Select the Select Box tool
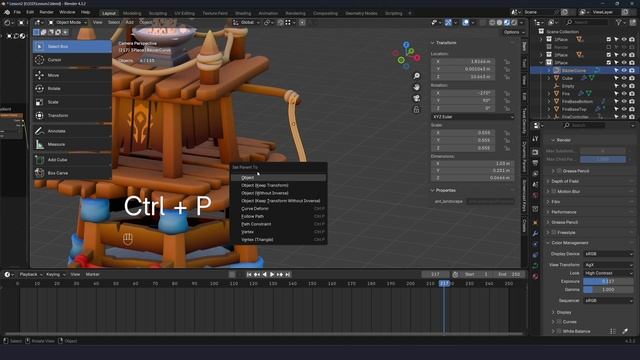Viewport: 640px width, 360px height. [72, 47]
